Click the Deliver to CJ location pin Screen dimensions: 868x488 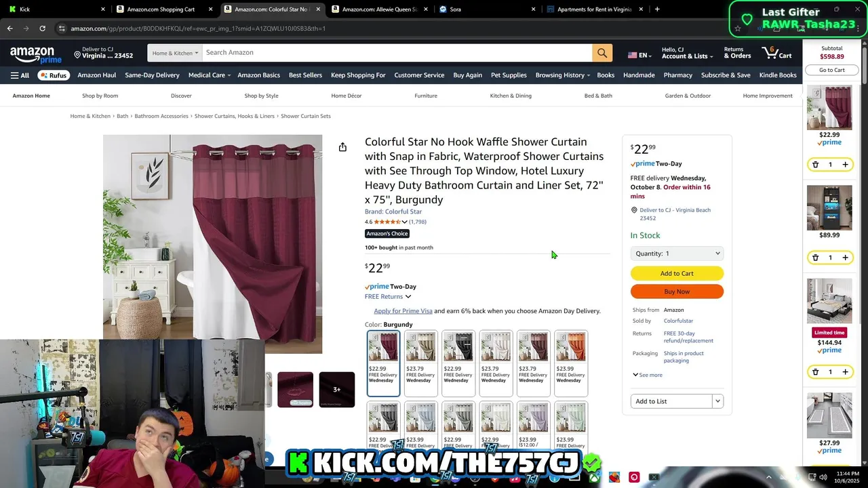77,54
